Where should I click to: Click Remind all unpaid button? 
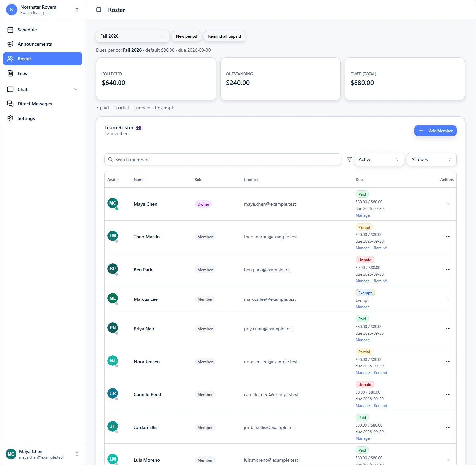(x=224, y=36)
